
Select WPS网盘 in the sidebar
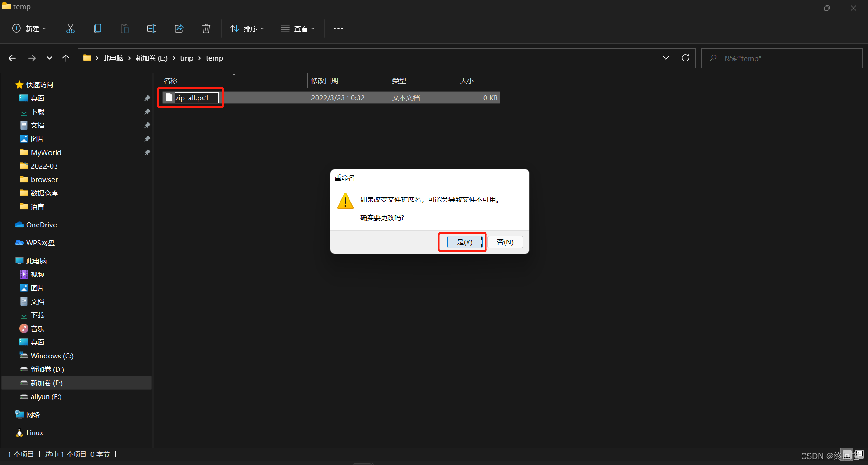tap(40, 243)
